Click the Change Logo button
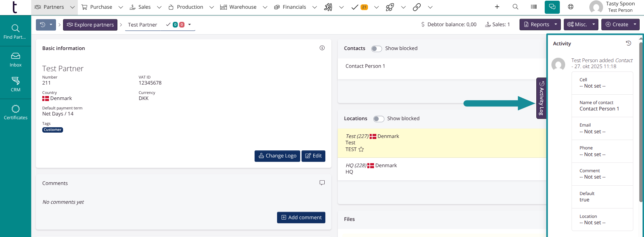Screen dimensions: 644x237 coord(277,156)
